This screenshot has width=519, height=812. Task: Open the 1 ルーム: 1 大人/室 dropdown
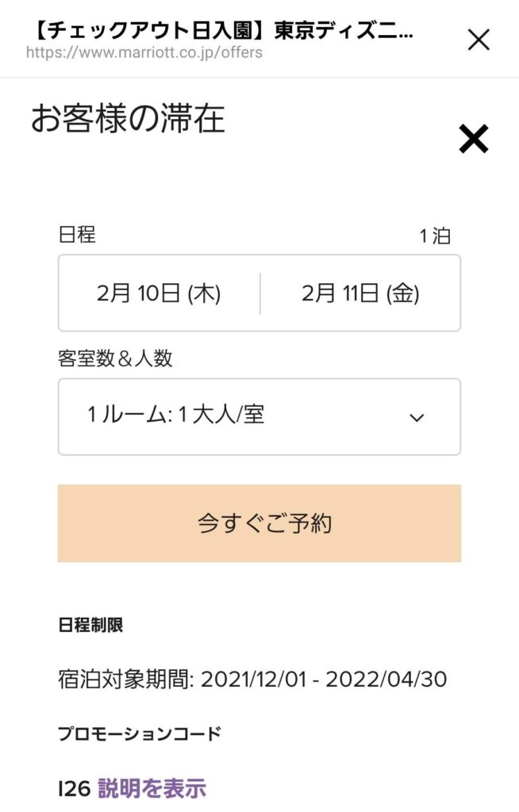coord(259,417)
